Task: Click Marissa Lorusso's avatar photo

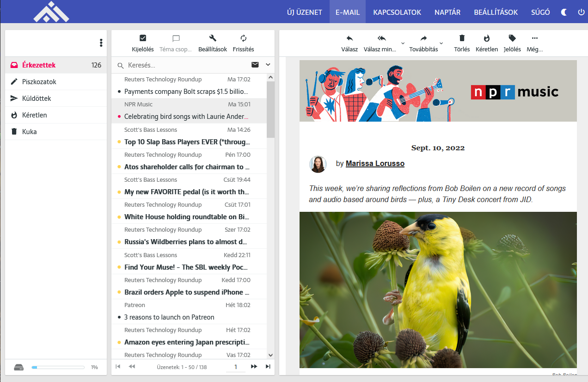Action: click(x=318, y=164)
